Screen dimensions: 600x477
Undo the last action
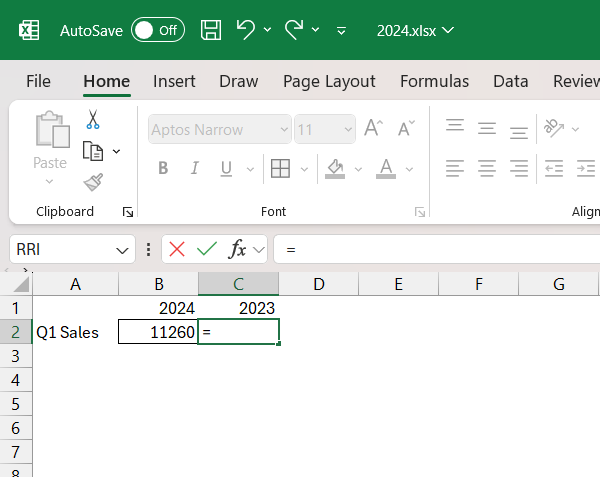pos(246,29)
